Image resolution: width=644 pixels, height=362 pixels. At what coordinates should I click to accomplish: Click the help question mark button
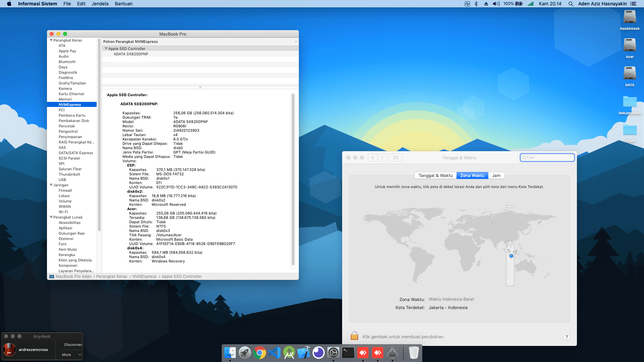[567, 337]
